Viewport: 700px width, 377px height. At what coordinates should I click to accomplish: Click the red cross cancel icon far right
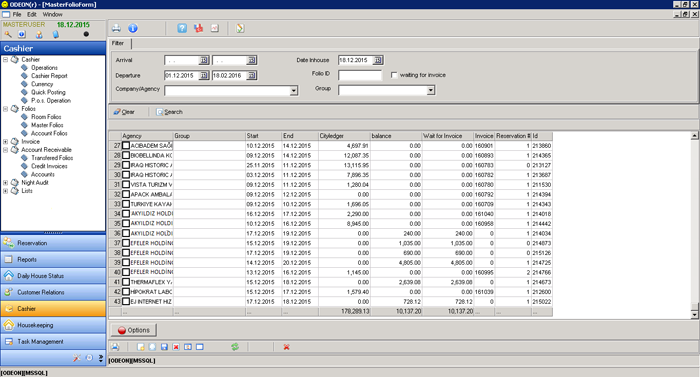[286, 347]
